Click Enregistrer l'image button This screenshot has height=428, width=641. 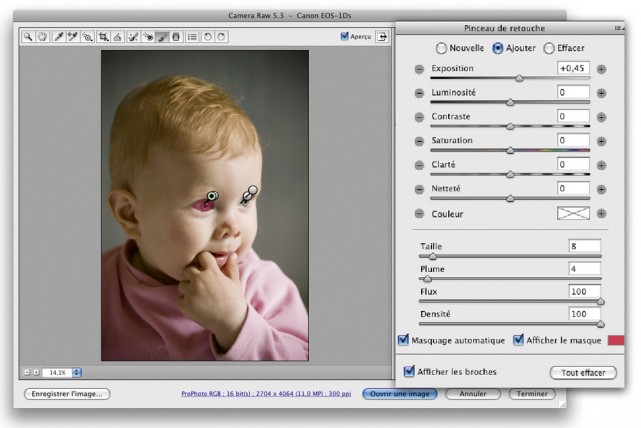(x=67, y=394)
